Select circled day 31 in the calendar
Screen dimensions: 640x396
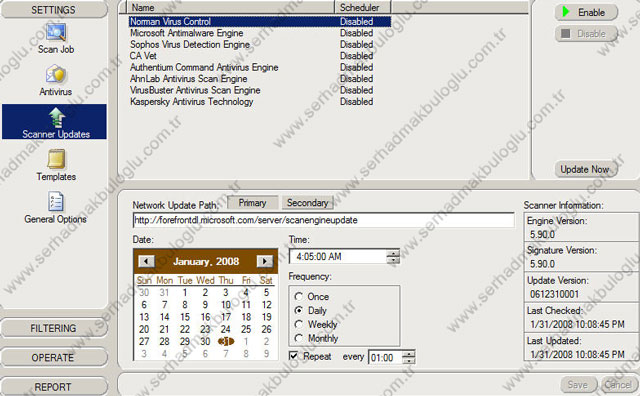click(226, 341)
